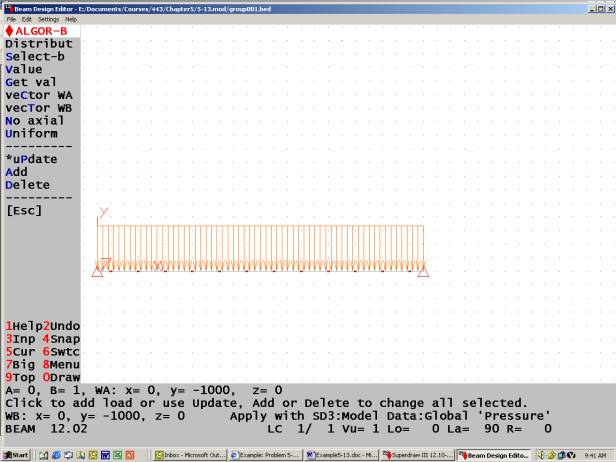Click the Excel quick launch icon
This screenshot has width=616, height=462.
pos(117,455)
